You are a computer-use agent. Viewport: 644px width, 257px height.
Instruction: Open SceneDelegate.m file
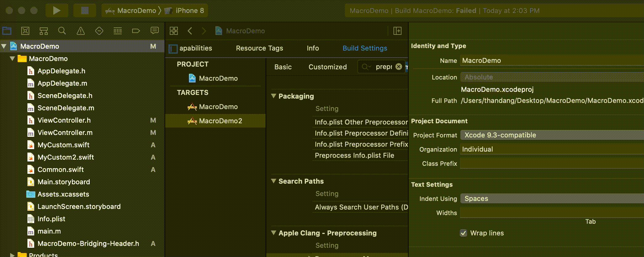pyautogui.click(x=66, y=108)
